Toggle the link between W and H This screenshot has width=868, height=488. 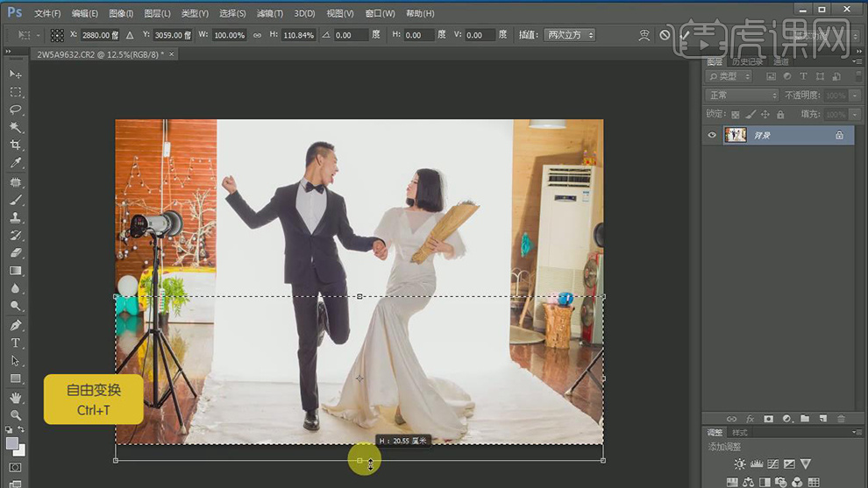(x=257, y=35)
